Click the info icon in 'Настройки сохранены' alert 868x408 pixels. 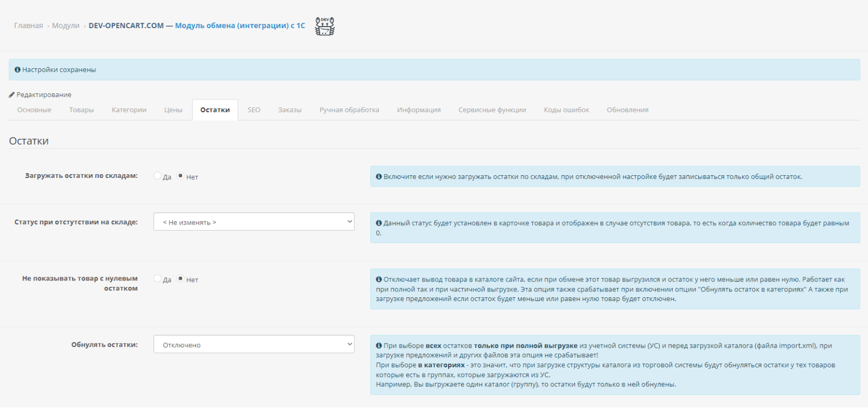pos(17,70)
